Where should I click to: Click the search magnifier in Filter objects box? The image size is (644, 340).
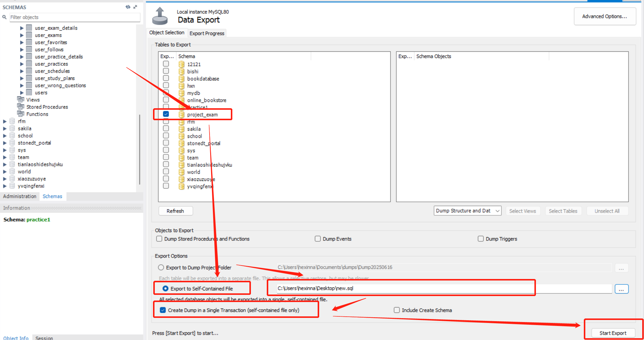click(x=4, y=17)
